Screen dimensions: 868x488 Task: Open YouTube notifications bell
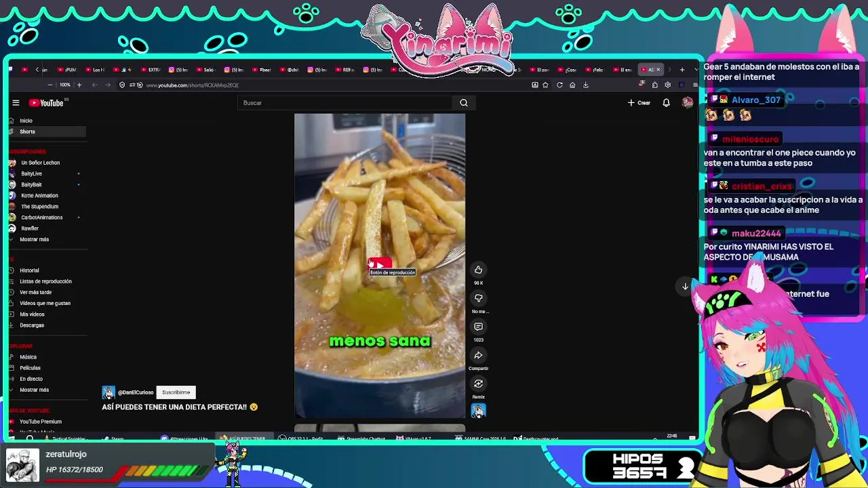click(x=666, y=103)
